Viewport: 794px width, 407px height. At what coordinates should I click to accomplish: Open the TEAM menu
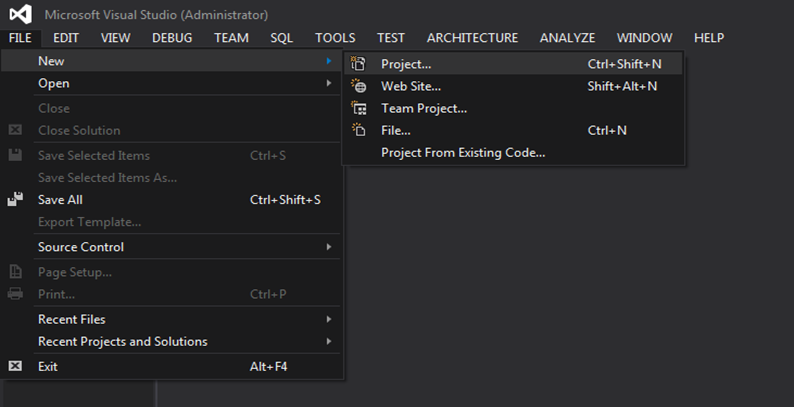click(x=231, y=38)
